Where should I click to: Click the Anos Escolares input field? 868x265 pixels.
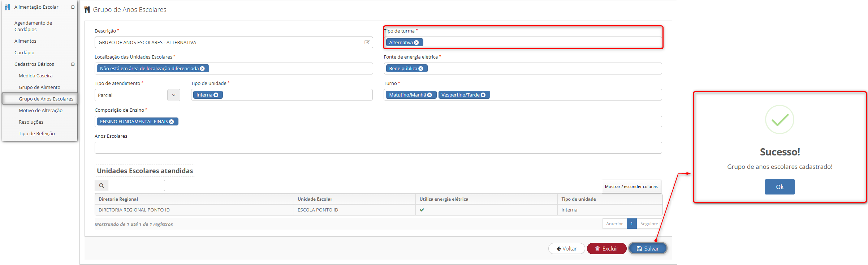pyautogui.click(x=378, y=148)
